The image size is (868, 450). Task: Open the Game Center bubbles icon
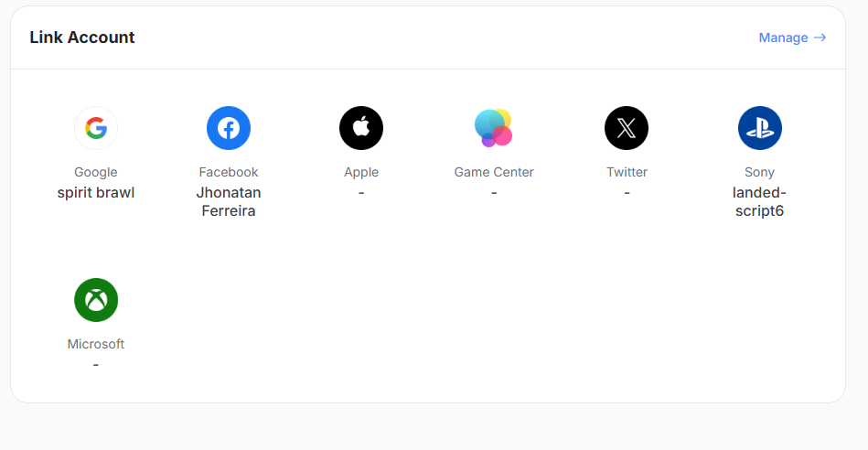494,128
